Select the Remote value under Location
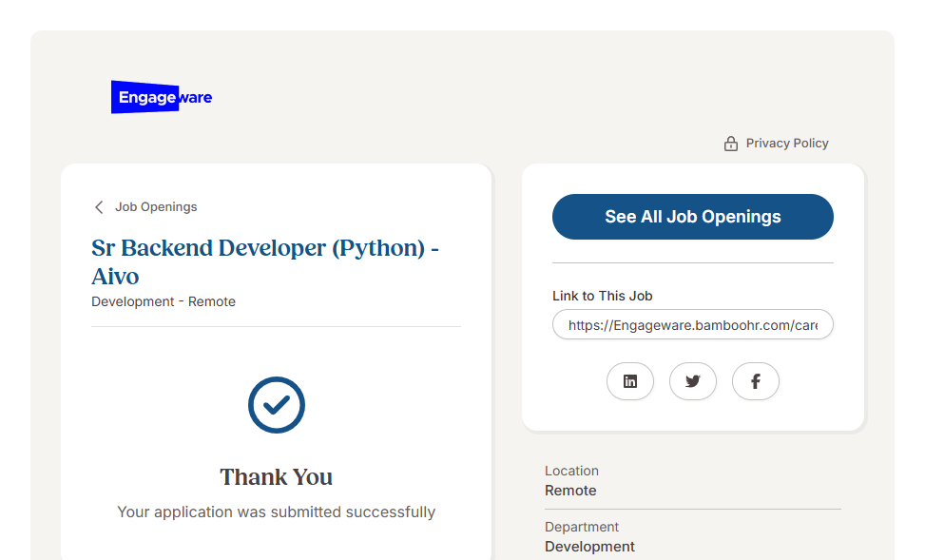 pyautogui.click(x=570, y=491)
